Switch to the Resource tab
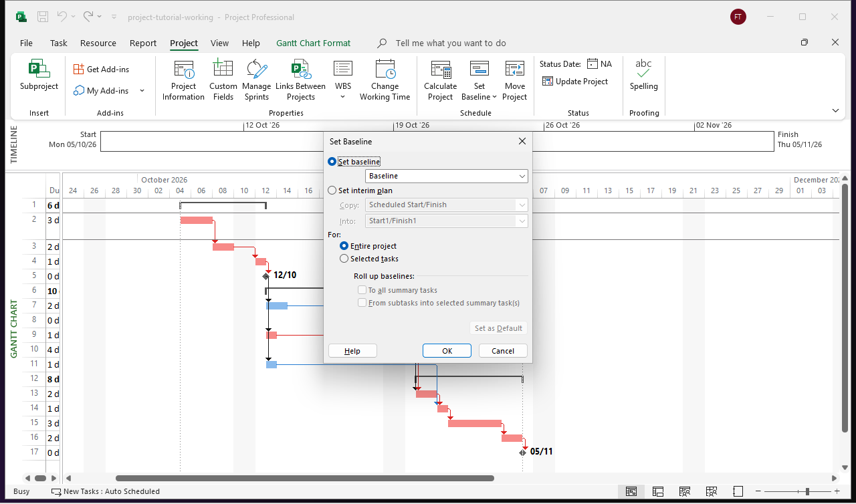The height and width of the screenshot is (504, 856). click(x=98, y=43)
